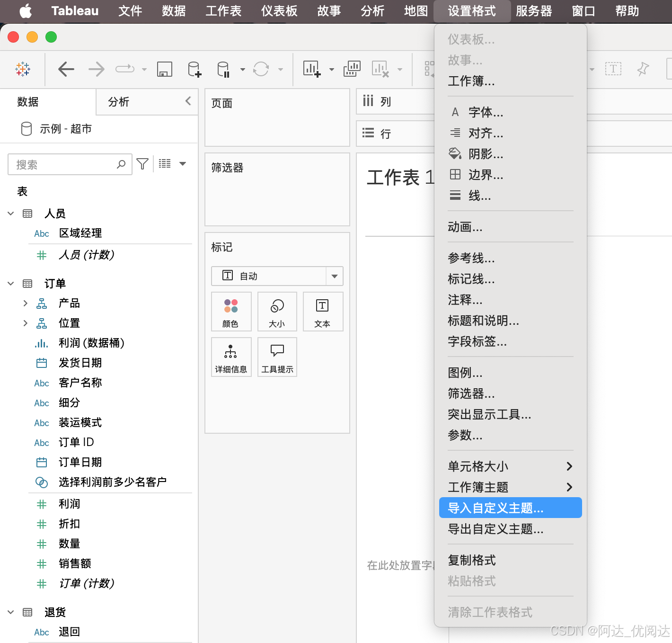Click the duplicate sheet icon
The width and height of the screenshot is (672, 643).
[352, 69]
